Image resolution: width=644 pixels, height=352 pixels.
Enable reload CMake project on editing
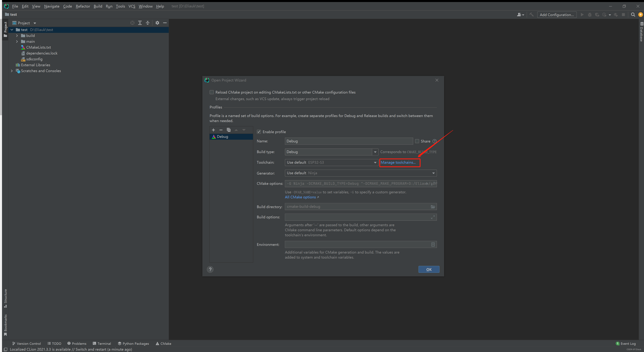coord(212,92)
